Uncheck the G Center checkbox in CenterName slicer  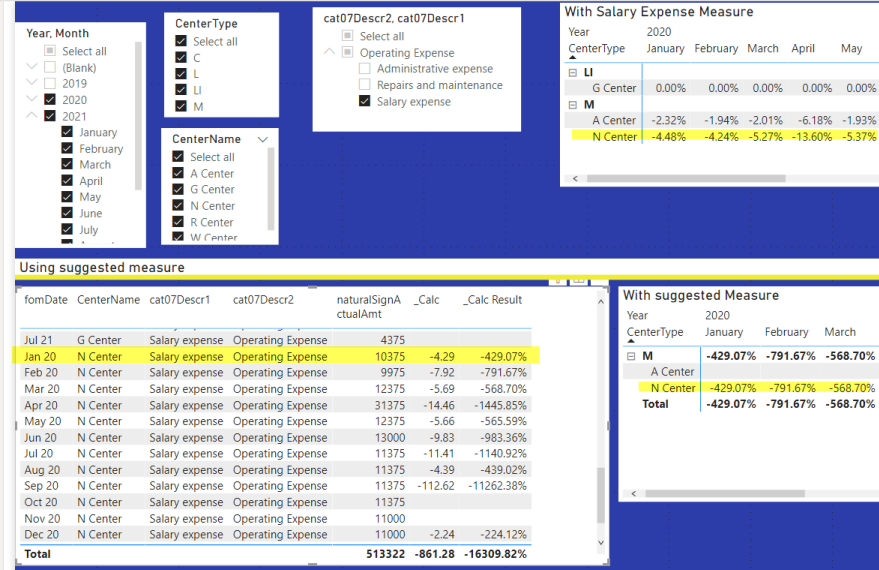click(178, 189)
